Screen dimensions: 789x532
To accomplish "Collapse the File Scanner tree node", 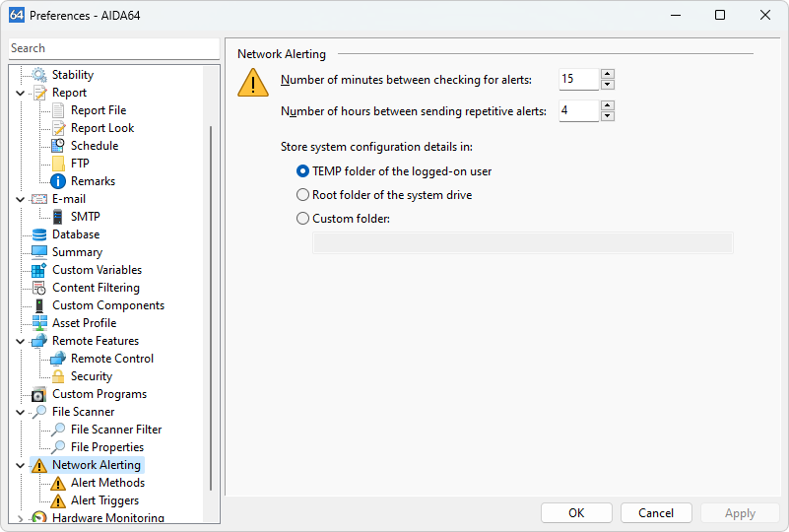I will (x=20, y=412).
